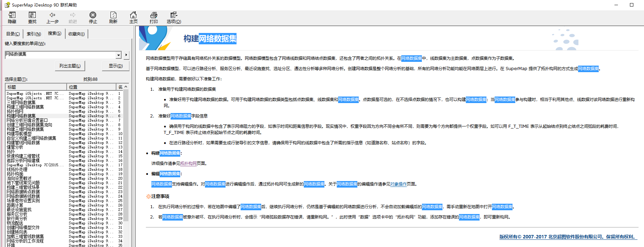The image size is (644, 247).
Task: Go to the 主页 (Home) icon
Action: (134, 18)
